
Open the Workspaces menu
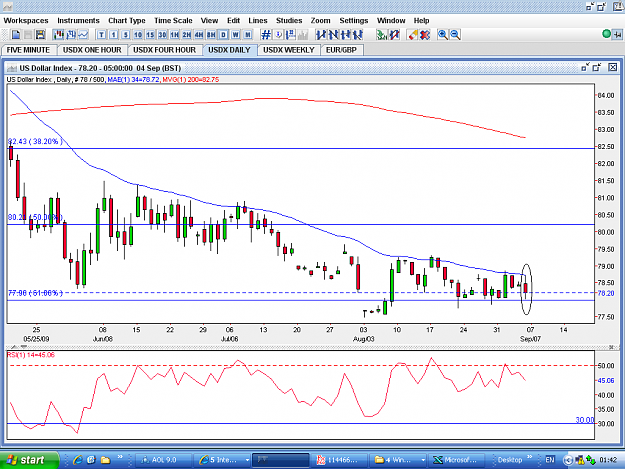[26, 21]
